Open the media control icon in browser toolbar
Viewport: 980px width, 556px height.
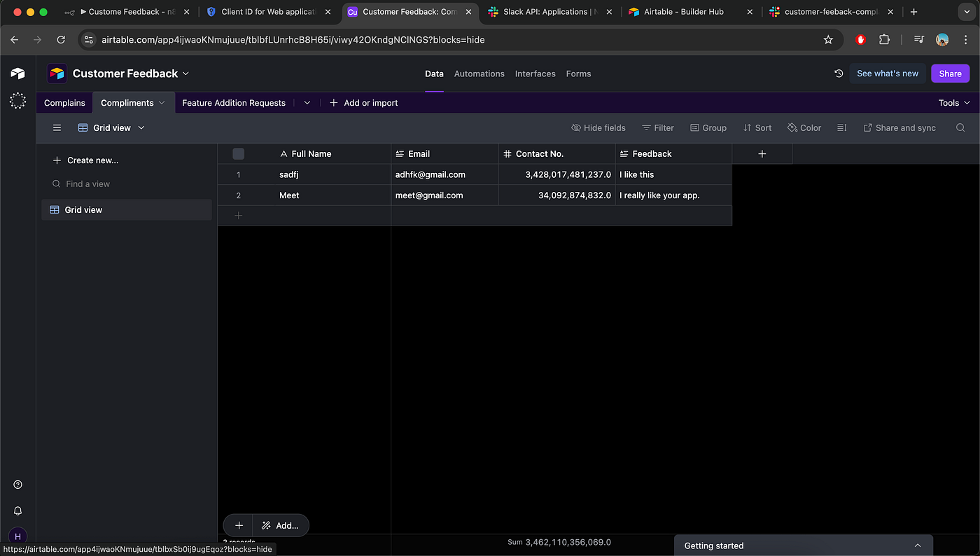point(919,40)
